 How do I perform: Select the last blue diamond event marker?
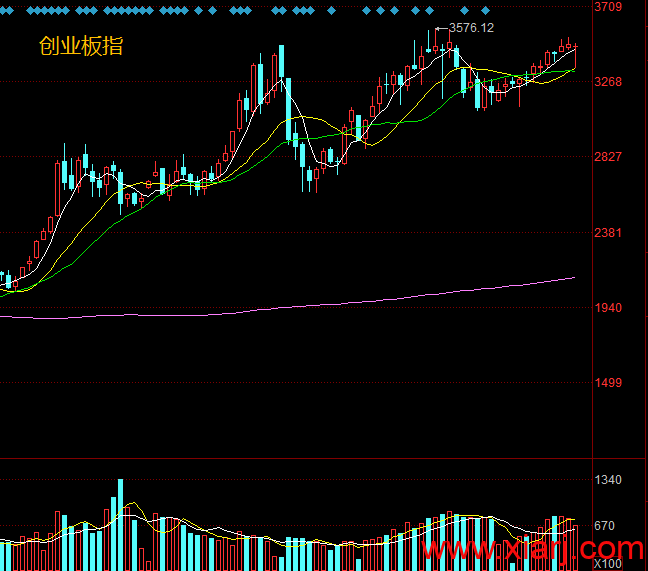click(x=486, y=10)
